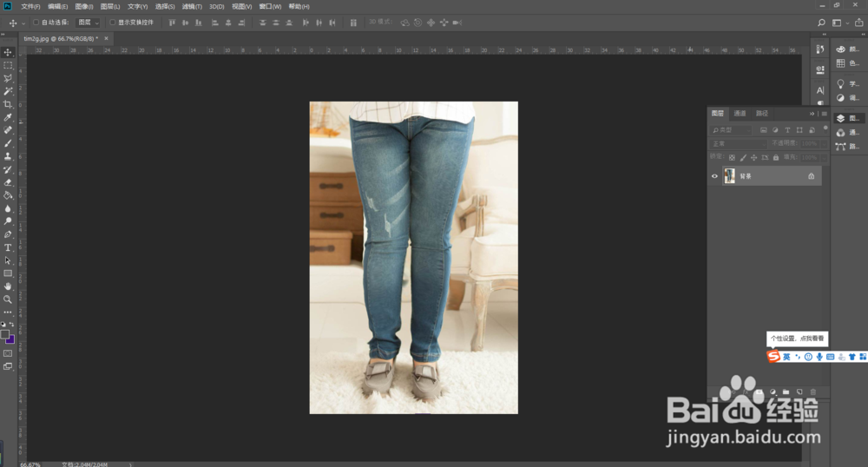Open the 图层 auto-select target dropdown

point(89,23)
